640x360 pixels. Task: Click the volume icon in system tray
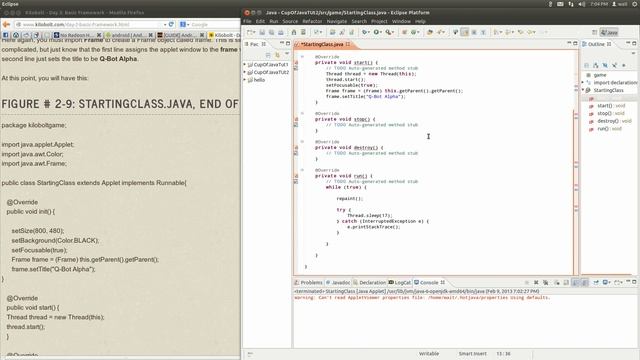pos(582,4)
